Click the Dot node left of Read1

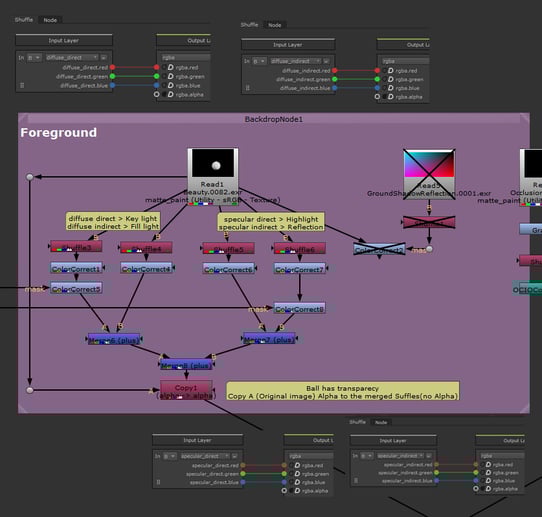[x=30, y=177]
